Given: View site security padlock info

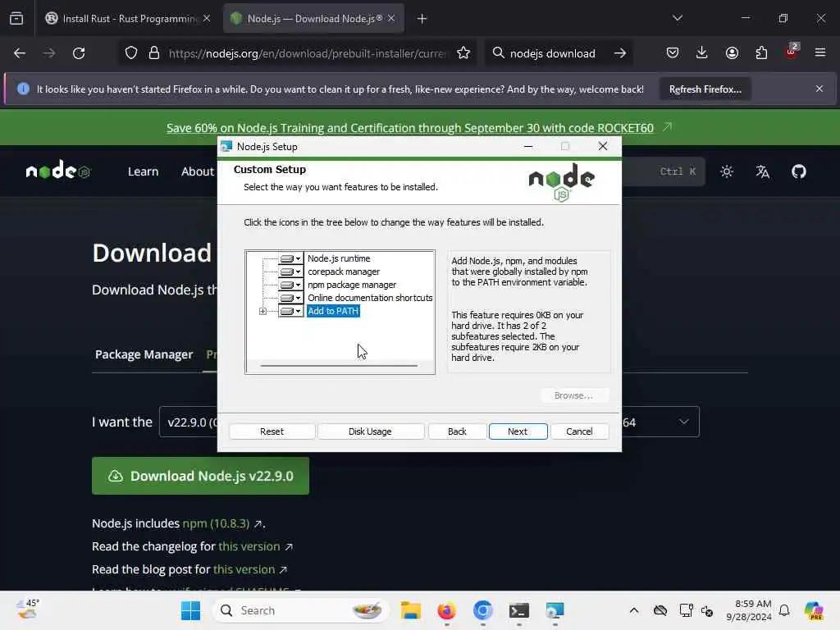Looking at the screenshot, I should (154, 53).
